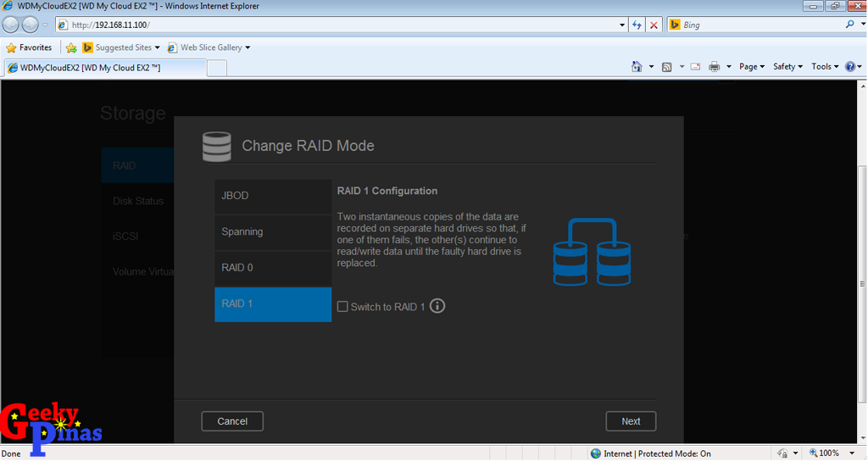Open the Suggested Sites dropdown
This screenshot has width=868, height=462.
click(157, 47)
